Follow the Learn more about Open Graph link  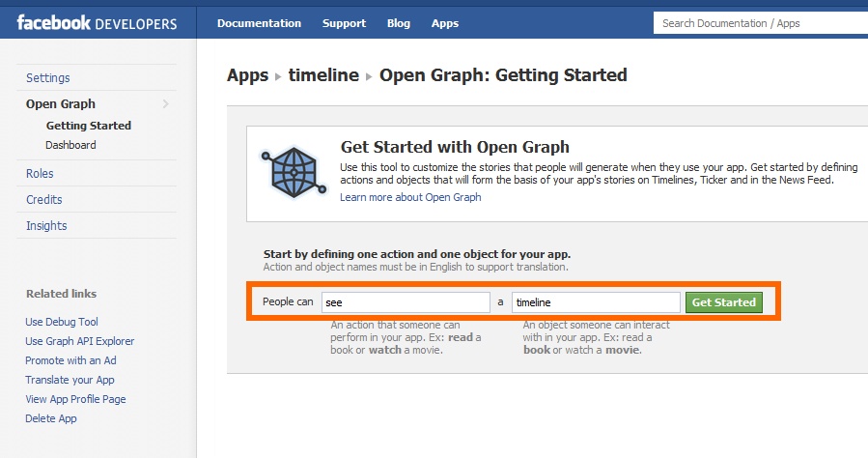(410, 197)
